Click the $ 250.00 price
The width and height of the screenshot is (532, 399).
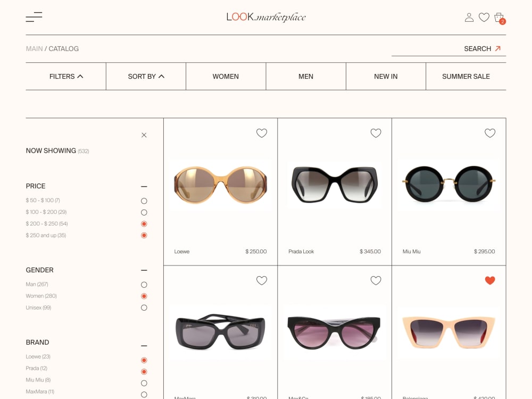tap(256, 252)
